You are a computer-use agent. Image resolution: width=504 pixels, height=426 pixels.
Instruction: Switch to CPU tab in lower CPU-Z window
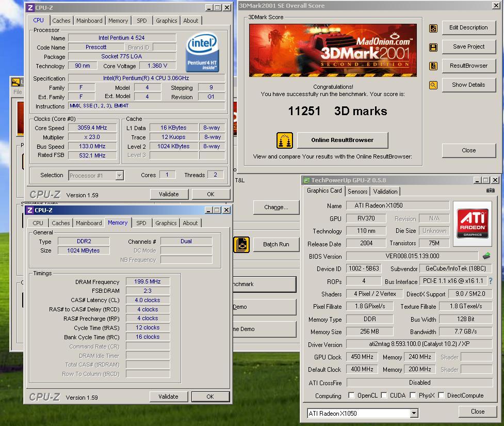point(38,223)
